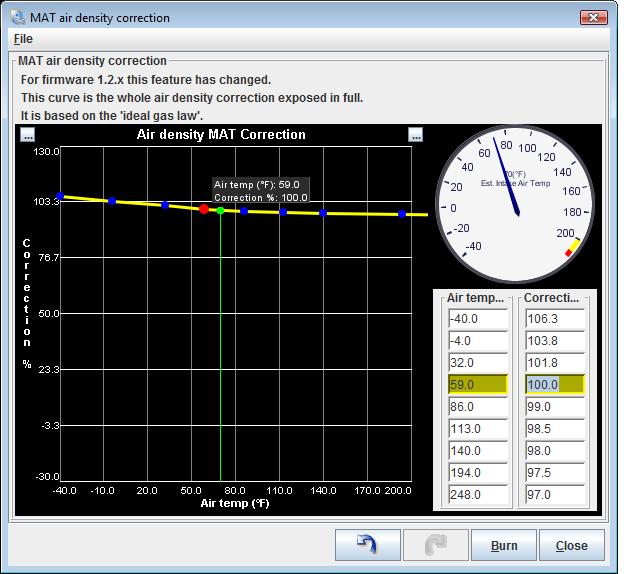Close the window with the red X
Viewport: 638px width, 574px height.
(594, 17)
